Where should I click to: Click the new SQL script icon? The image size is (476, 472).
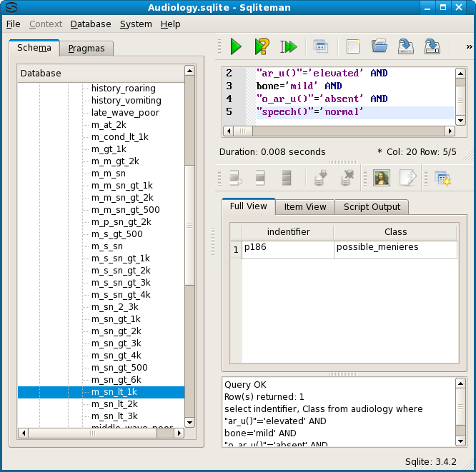pos(352,47)
